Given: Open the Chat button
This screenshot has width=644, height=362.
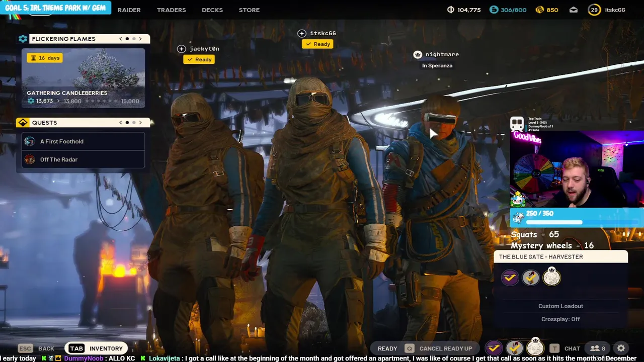Looking at the screenshot, I should pos(565,348).
